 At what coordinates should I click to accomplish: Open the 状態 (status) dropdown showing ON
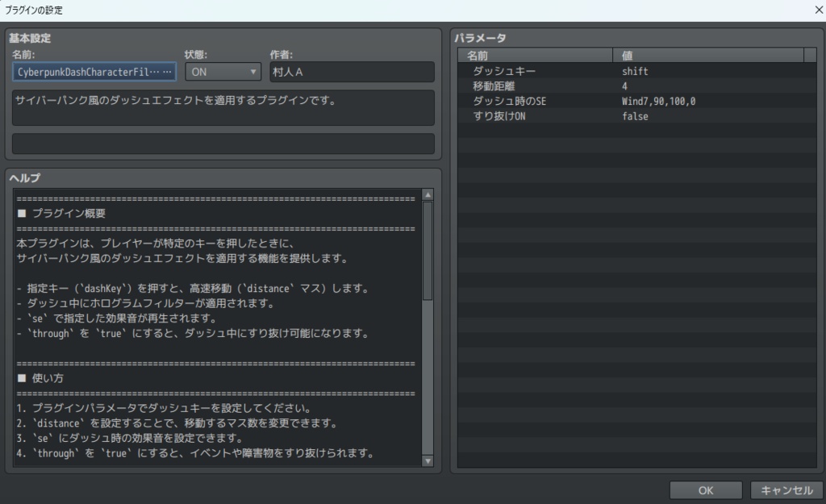click(218, 72)
